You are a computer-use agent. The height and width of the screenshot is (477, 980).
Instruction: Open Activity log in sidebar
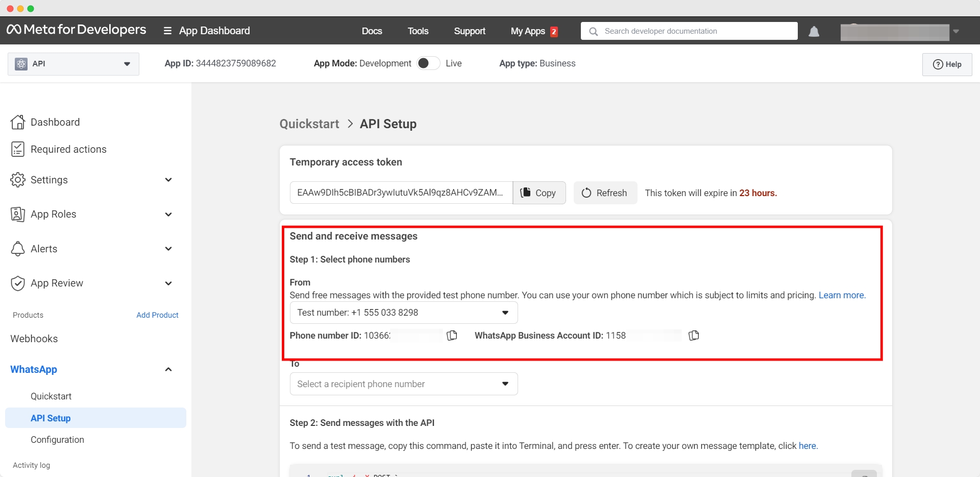31,465
